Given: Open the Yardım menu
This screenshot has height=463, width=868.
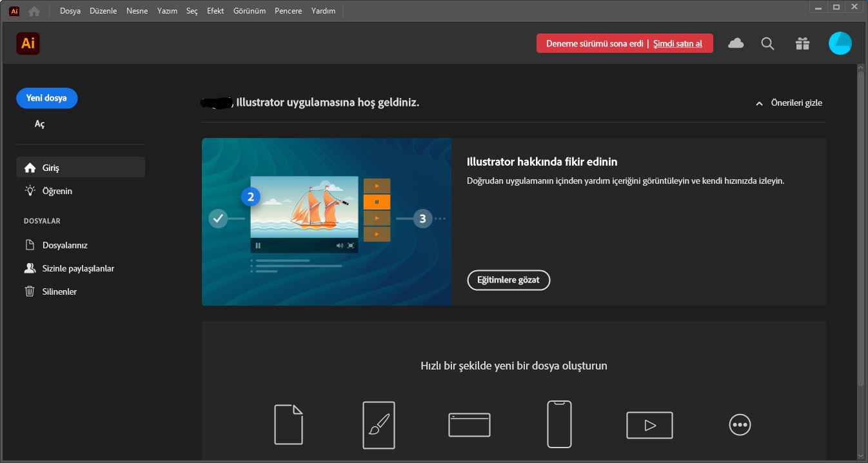Looking at the screenshot, I should tap(323, 11).
